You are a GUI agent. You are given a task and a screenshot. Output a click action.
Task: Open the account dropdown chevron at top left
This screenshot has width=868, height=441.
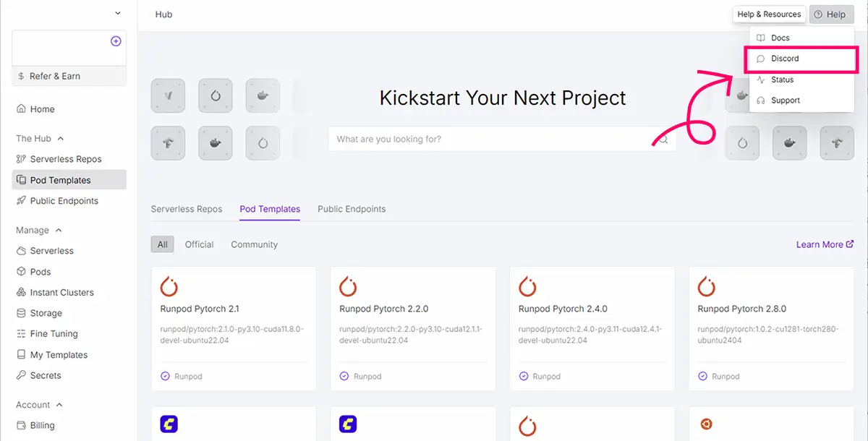coord(118,14)
